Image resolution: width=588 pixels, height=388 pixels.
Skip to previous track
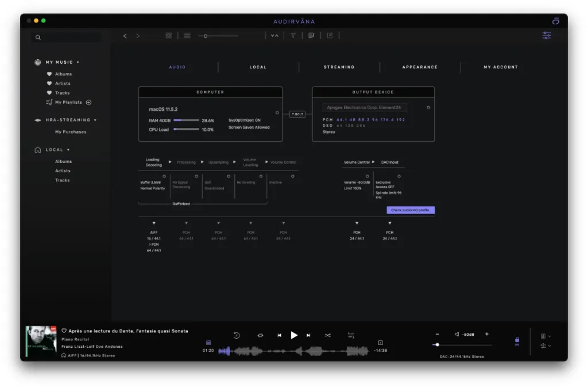(x=280, y=336)
